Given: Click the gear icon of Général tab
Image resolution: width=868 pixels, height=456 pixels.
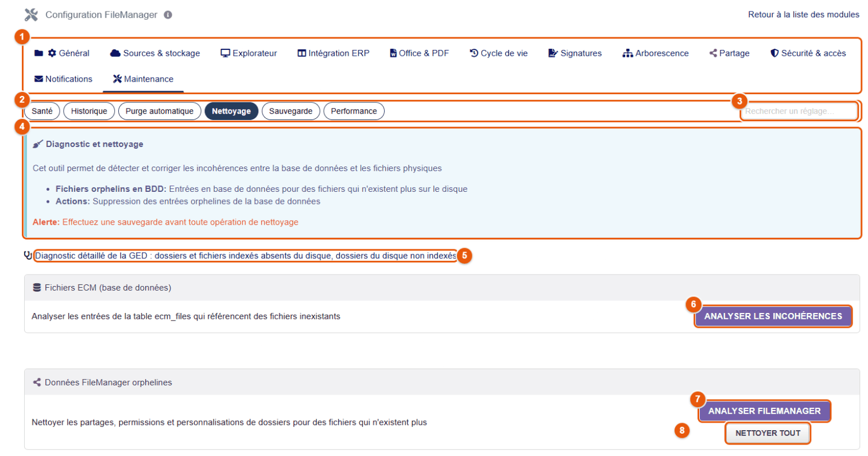Looking at the screenshot, I should tap(52, 53).
